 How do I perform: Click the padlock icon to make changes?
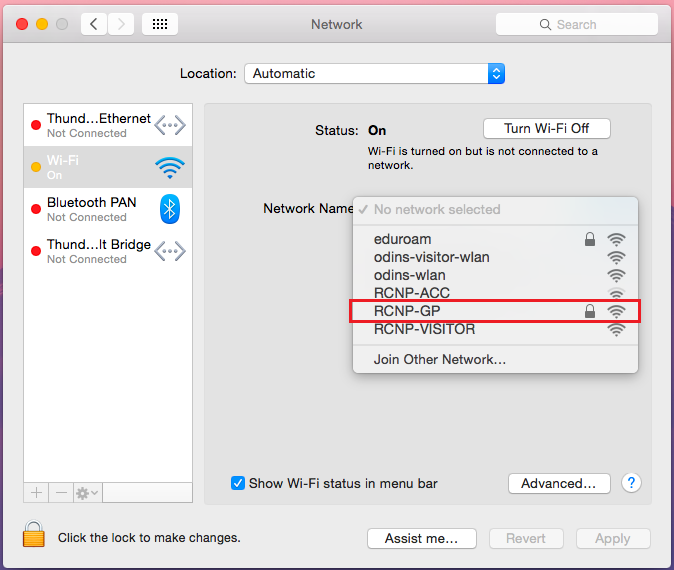tap(34, 537)
